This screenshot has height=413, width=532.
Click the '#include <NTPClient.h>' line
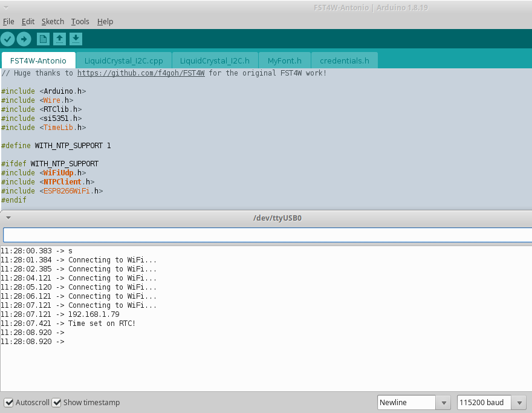click(x=48, y=182)
